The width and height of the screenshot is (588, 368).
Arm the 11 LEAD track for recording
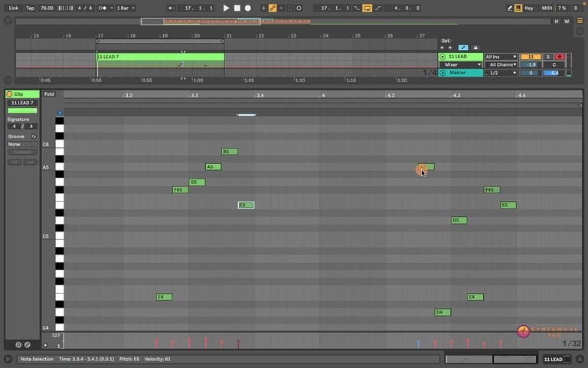pyautogui.click(x=560, y=57)
